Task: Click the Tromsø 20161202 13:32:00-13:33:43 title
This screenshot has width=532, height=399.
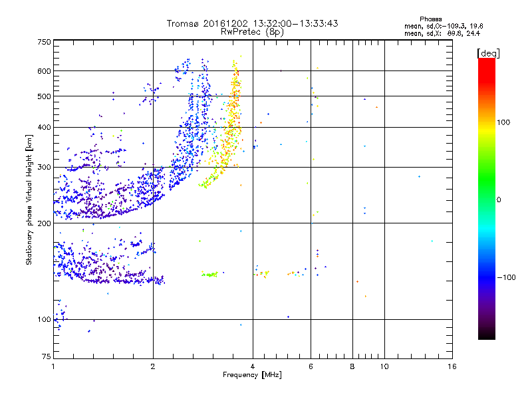Action: [x=252, y=23]
